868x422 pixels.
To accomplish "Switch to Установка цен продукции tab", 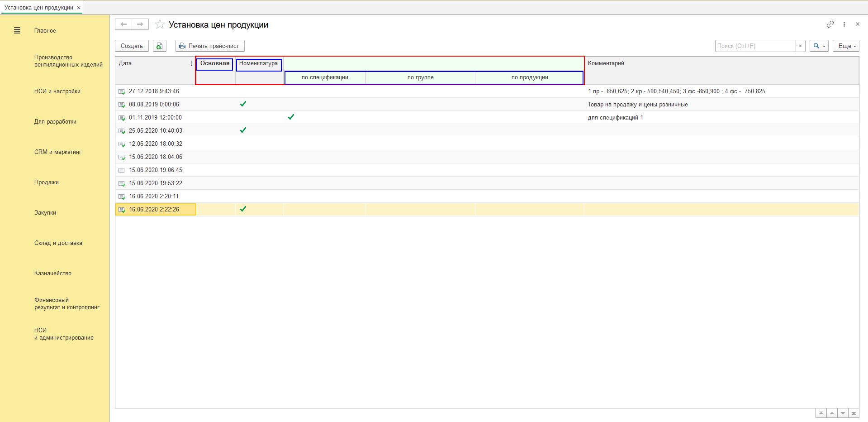I will click(x=38, y=8).
